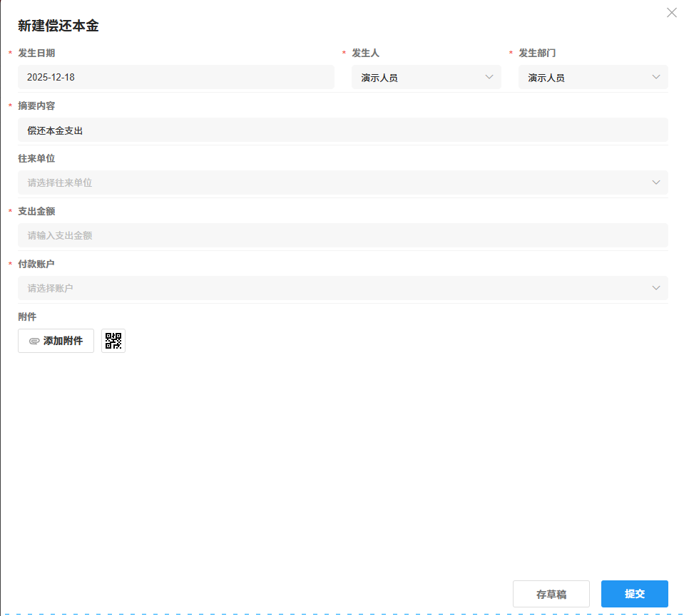The image size is (684, 616).
Task: Click the 摘要内容 field containing 偿还本金支出
Action: pos(342,130)
